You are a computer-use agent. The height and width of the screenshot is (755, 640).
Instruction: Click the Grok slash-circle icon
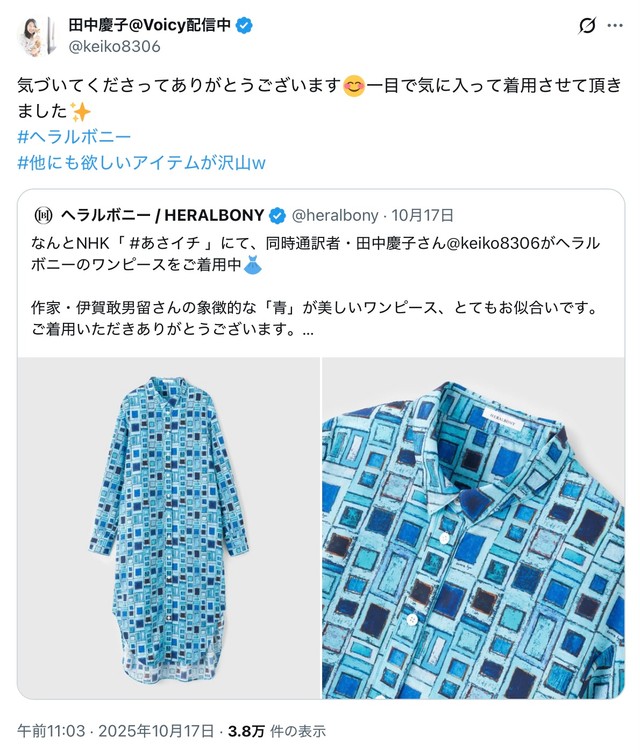pos(587,26)
